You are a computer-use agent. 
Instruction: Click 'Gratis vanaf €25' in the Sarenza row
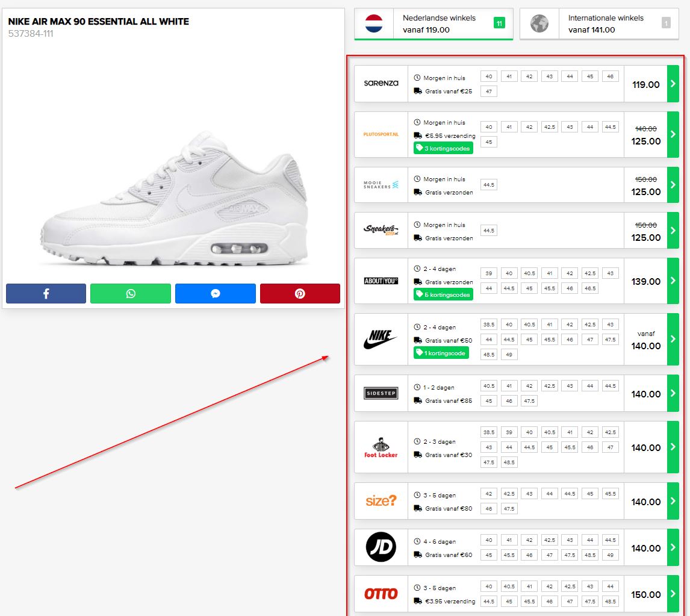[449, 92]
